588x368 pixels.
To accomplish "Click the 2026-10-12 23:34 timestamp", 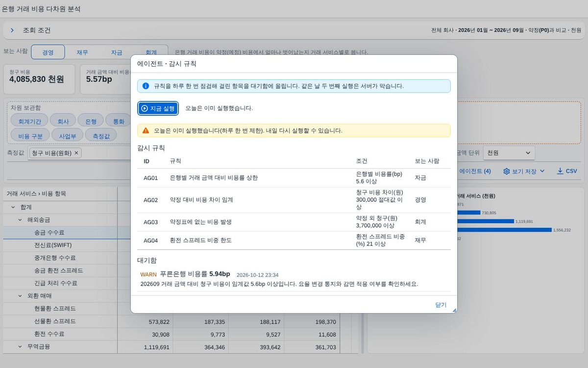I will 257,275.
